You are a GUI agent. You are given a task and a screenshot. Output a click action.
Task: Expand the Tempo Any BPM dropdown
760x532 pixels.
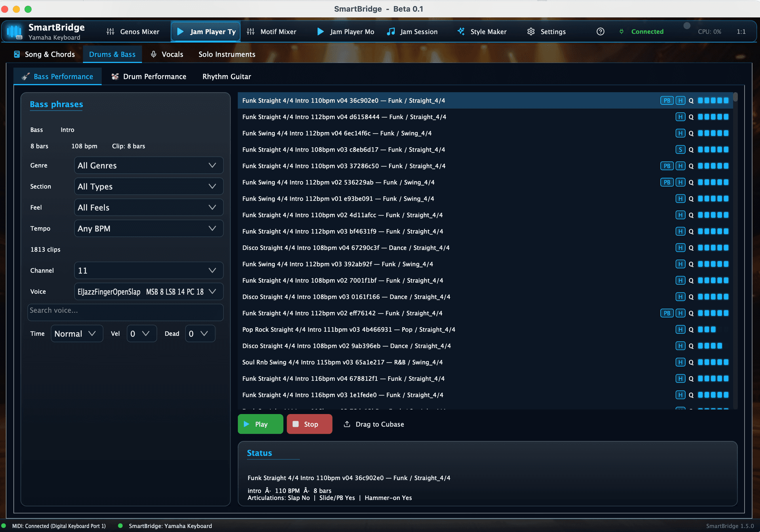coord(148,228)
